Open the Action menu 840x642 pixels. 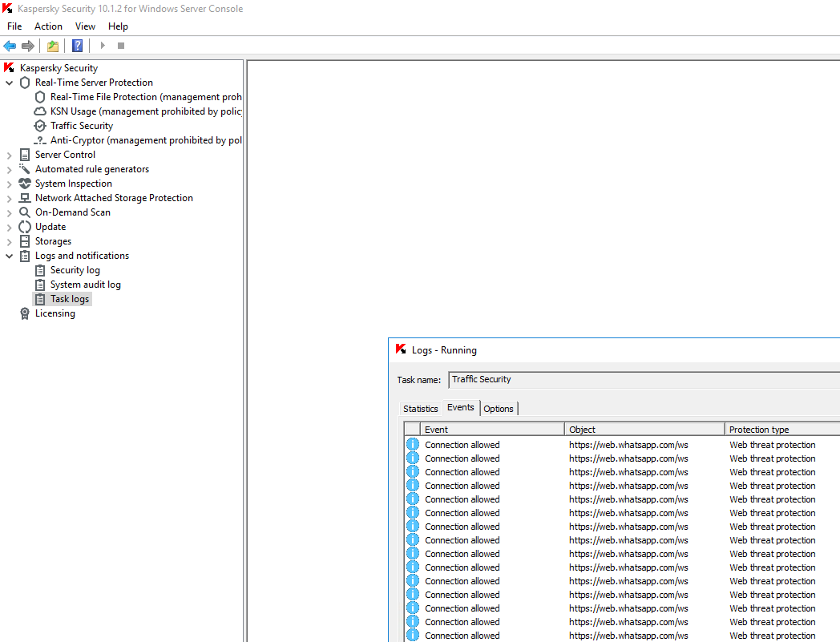(48, 26)
